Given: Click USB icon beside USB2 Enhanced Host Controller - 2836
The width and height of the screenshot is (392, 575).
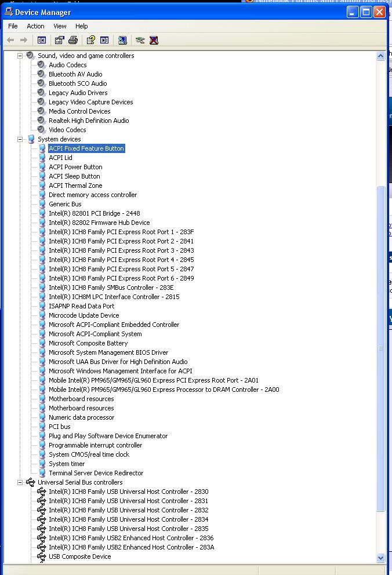Looking at the screenshot, I should point(42,537).
